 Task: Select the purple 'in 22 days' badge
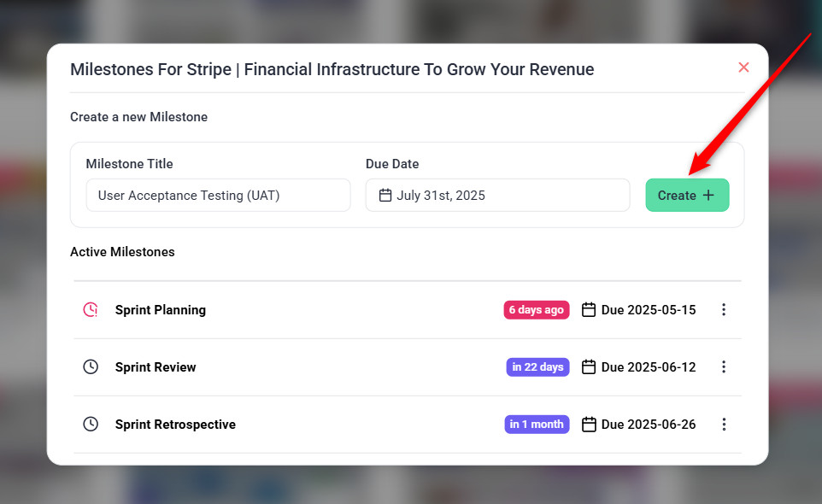click(537, 367)
